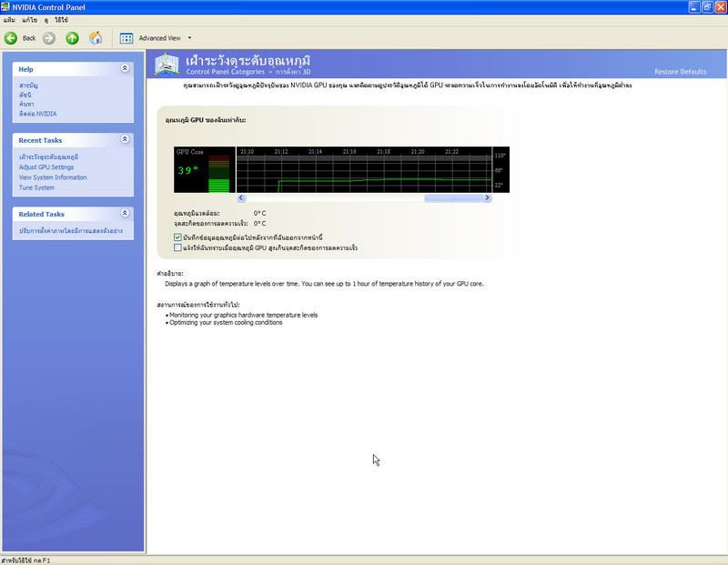Viewport: 728px width, 565px height.
Task: Return to the Home page via house icon
Action: tap(96, 38)
